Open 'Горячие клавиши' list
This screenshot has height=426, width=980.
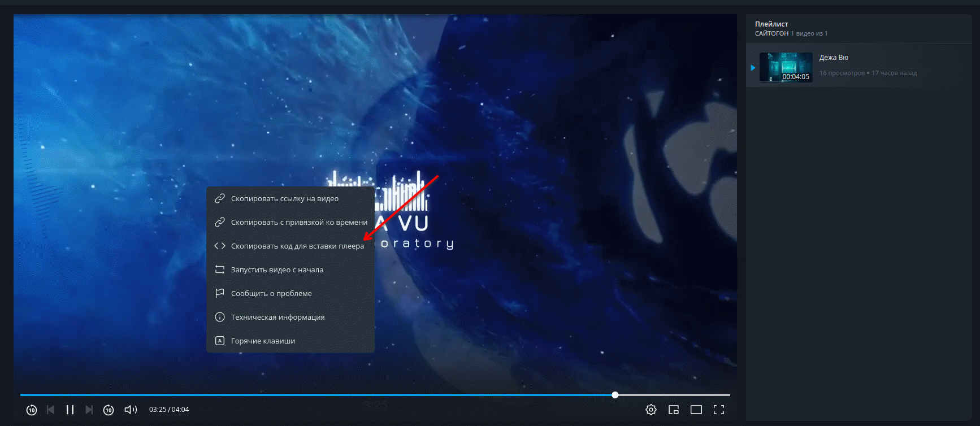(290, 341)
